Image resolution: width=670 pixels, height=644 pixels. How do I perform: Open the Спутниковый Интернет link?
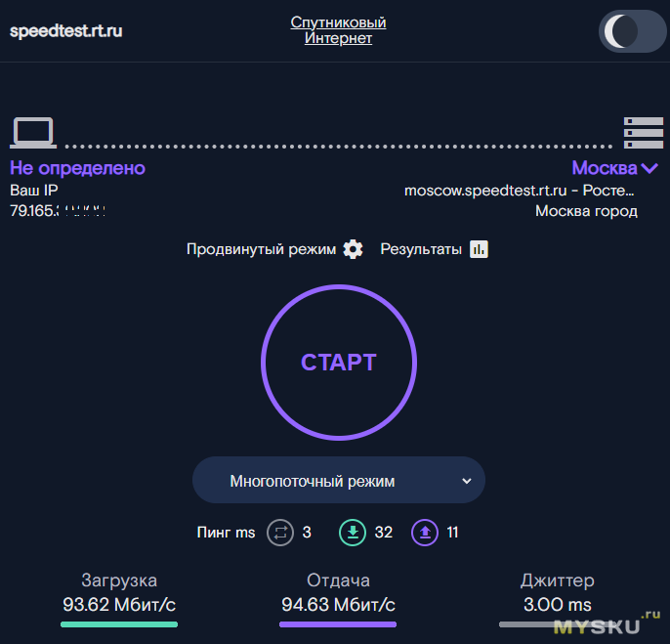338,30
